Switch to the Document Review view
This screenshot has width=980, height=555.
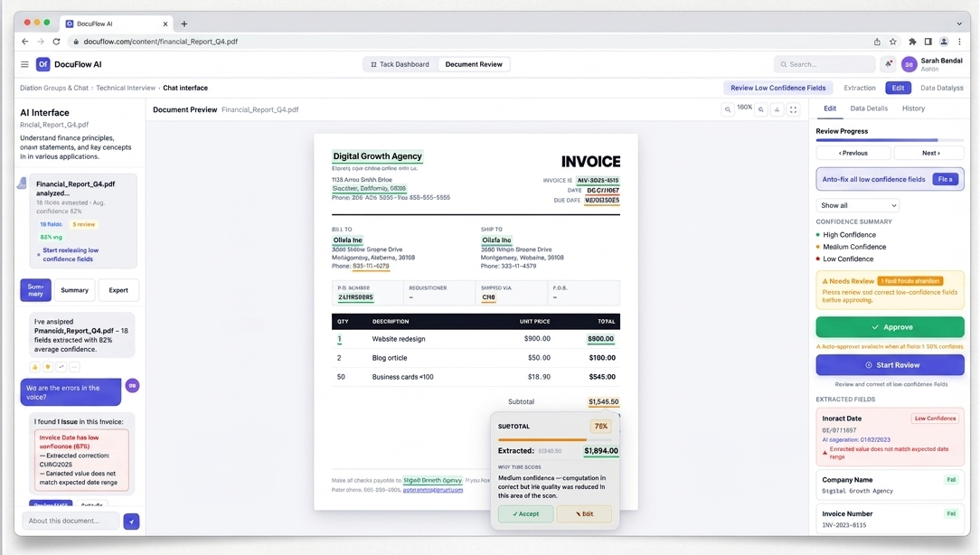pyautogui.click(x=474, y=64)
